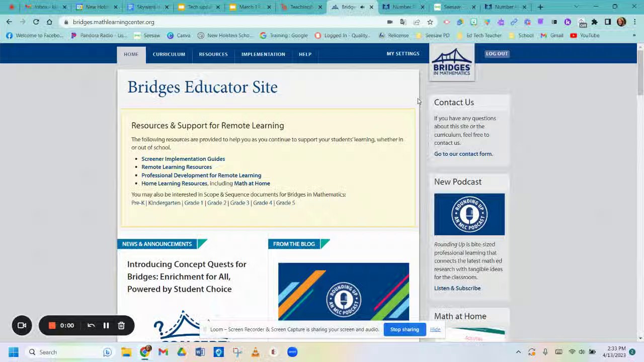Open Zoom app on taskbar
Screen dimensions: 644x362
(x=292, y=352)
